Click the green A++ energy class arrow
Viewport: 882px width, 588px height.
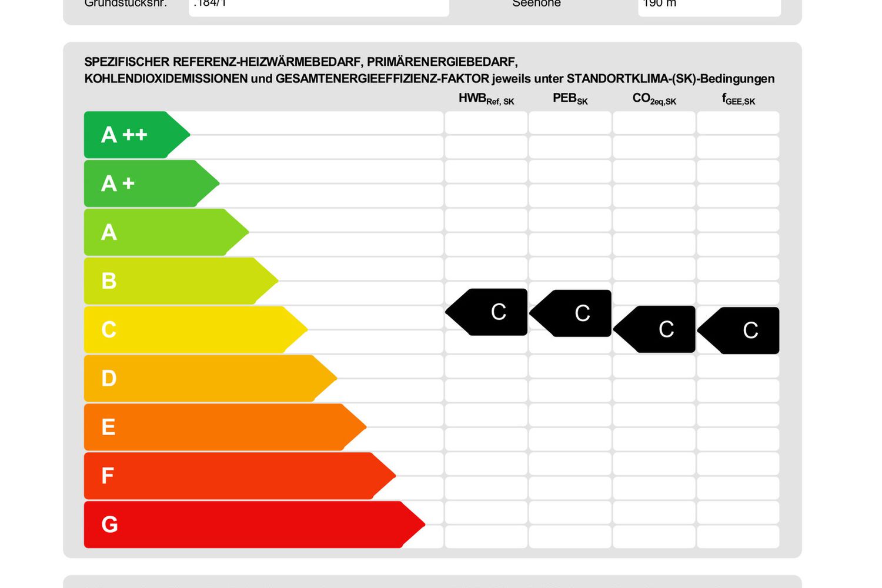pos(136,135)
